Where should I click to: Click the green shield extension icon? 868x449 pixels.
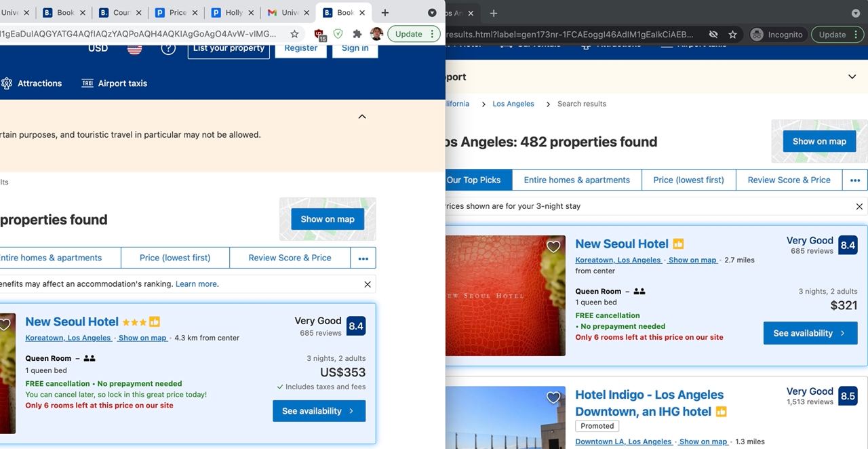338,34
